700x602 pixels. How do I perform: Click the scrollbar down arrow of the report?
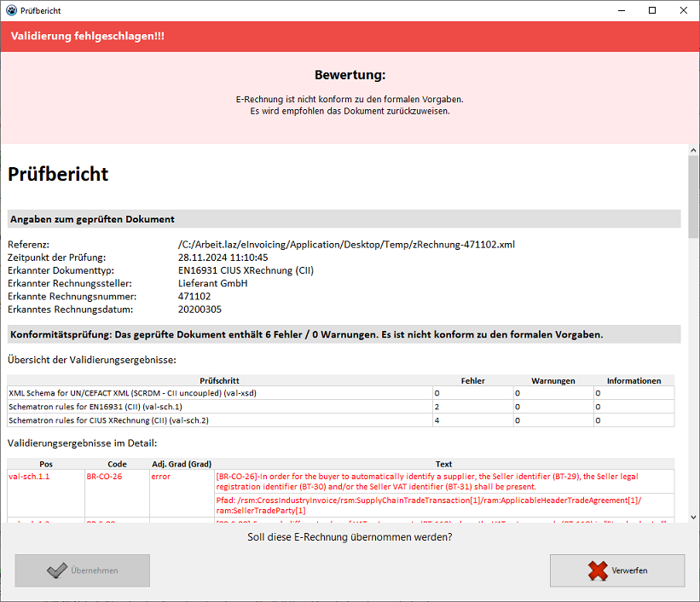click(x=693, y=516)
